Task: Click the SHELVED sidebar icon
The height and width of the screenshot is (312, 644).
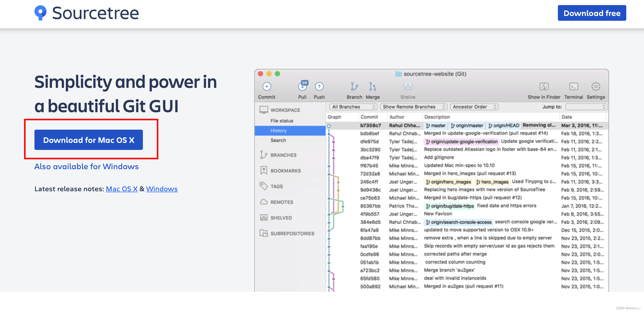Action: (264, 218)
